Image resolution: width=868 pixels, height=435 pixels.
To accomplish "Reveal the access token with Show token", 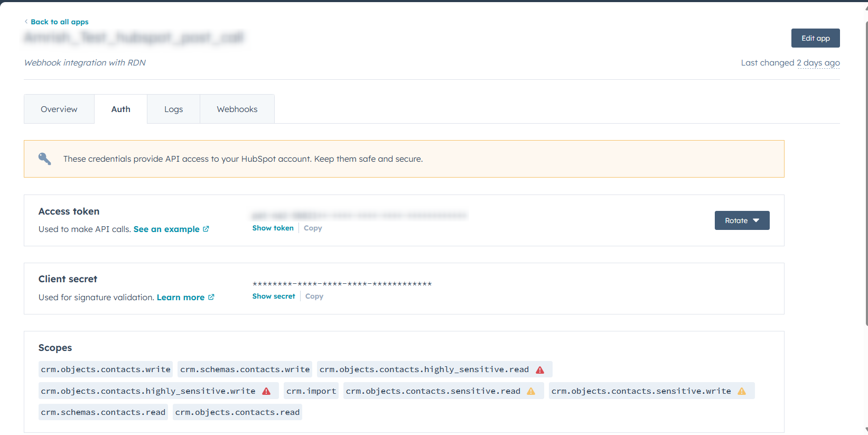I will tap(273, 228).
